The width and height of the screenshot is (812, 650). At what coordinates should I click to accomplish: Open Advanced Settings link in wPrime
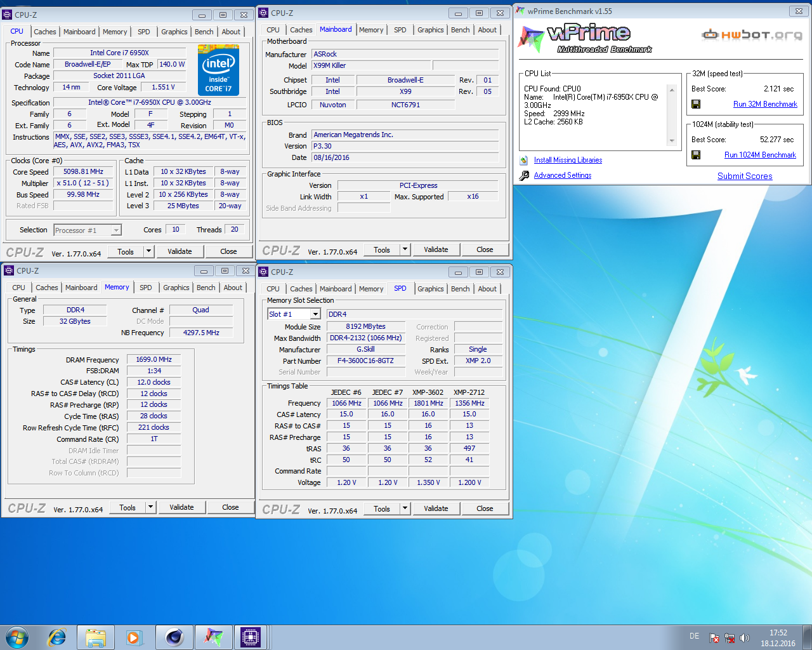(x=563, y=175)
